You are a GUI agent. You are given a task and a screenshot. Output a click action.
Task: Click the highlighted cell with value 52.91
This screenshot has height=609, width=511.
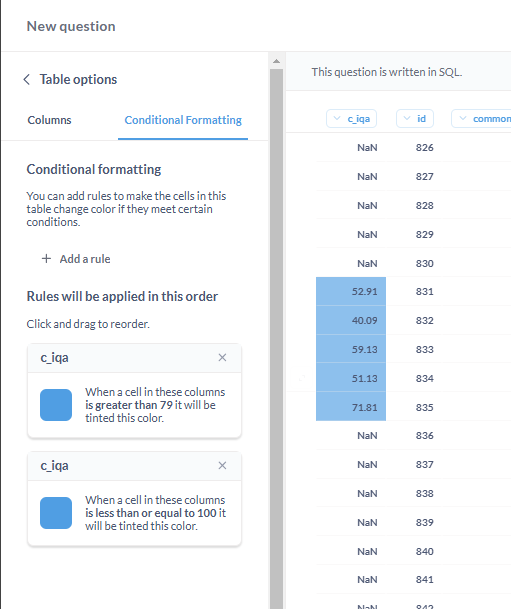point(351,291)
